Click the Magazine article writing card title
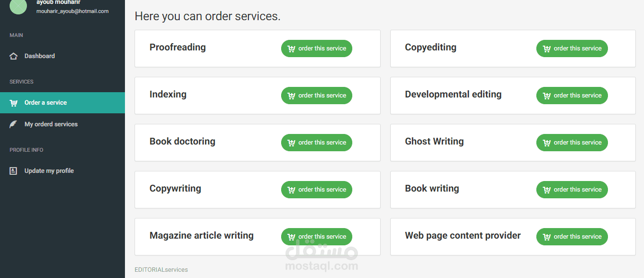Screen dimensions: 644x278 [201, 236]
